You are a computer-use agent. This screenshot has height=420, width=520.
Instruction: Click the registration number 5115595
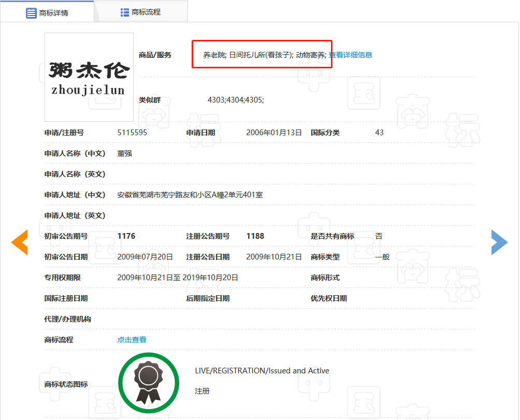pos(133,133)
